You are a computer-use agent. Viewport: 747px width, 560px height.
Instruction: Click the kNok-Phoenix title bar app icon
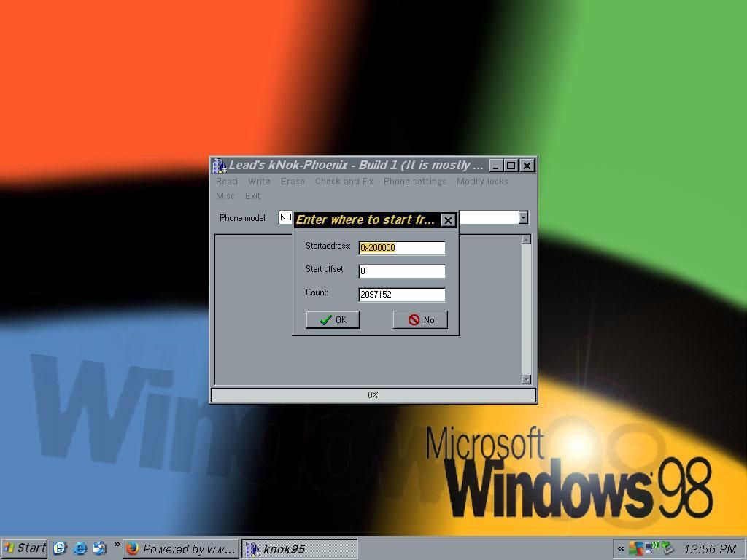[220, 166]
